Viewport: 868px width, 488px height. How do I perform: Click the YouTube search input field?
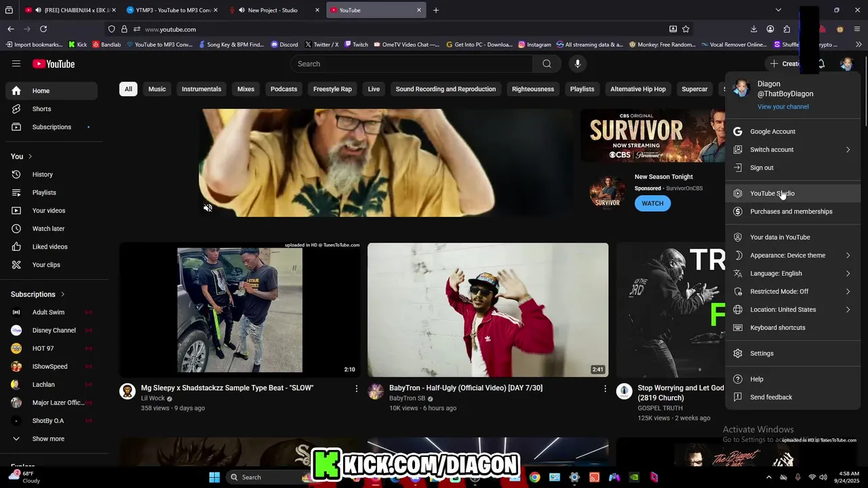pyautogui.click(x=412, y=64)
